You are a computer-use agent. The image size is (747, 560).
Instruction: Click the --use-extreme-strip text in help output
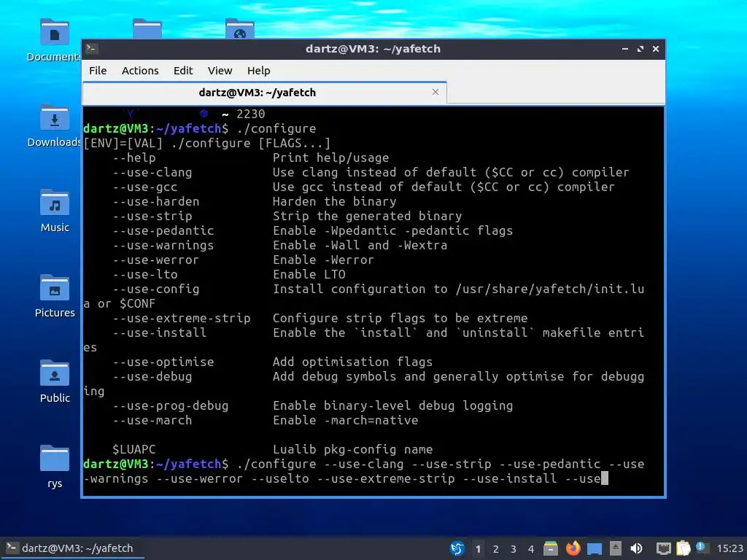point(182,318)
